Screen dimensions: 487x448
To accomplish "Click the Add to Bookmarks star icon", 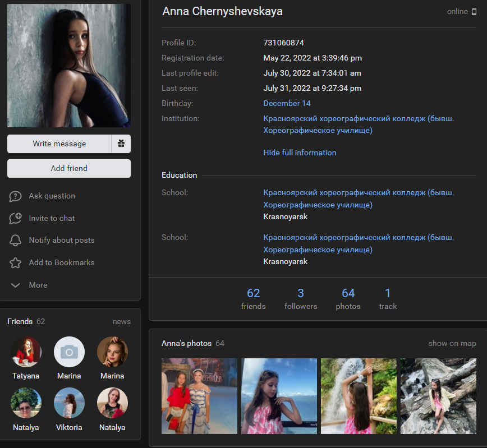I will 16,263.
